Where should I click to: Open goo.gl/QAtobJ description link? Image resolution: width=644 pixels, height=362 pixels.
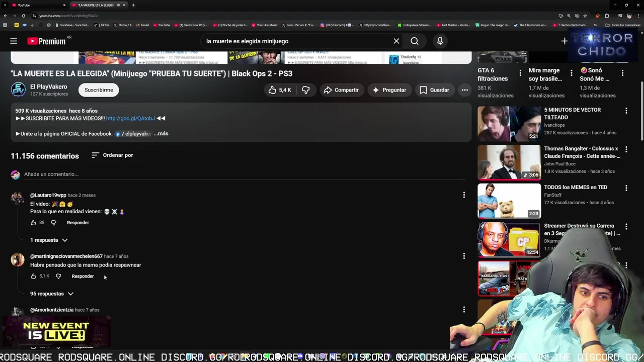pyautogui.click(x=130, y=118)
